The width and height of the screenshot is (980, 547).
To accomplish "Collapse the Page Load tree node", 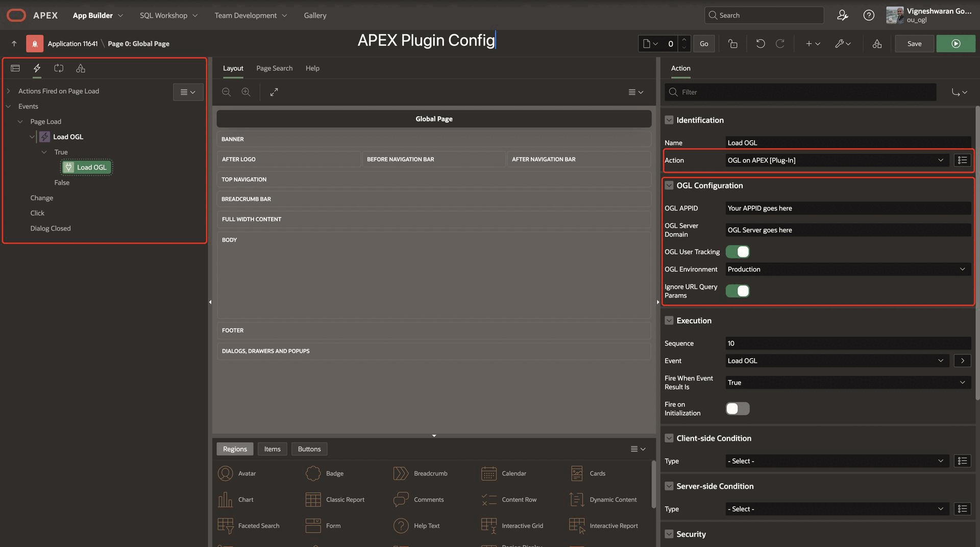I will [x=20, y=122].
